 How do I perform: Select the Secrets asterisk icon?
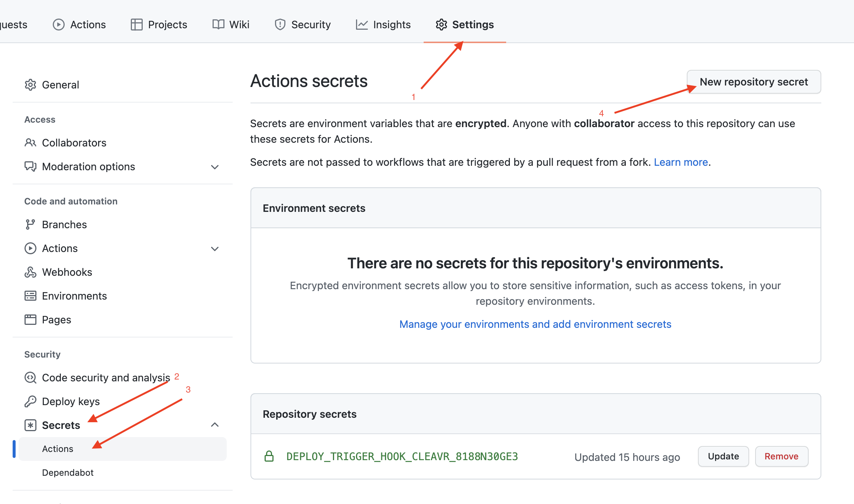[x=30, y=425]
